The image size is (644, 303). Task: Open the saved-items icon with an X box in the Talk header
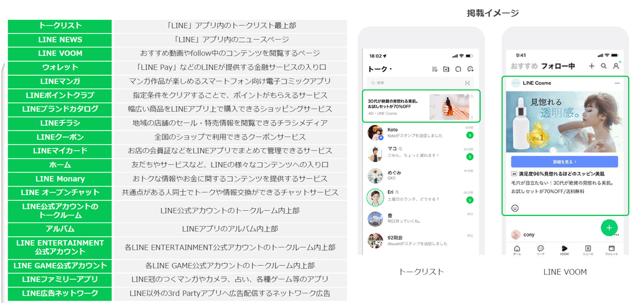pyautogui.click(x=447, y=69)
